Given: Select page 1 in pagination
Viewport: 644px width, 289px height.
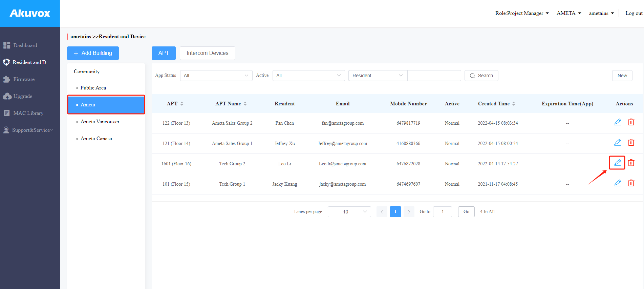Looking at the screenshot, I should pos(395,212).
